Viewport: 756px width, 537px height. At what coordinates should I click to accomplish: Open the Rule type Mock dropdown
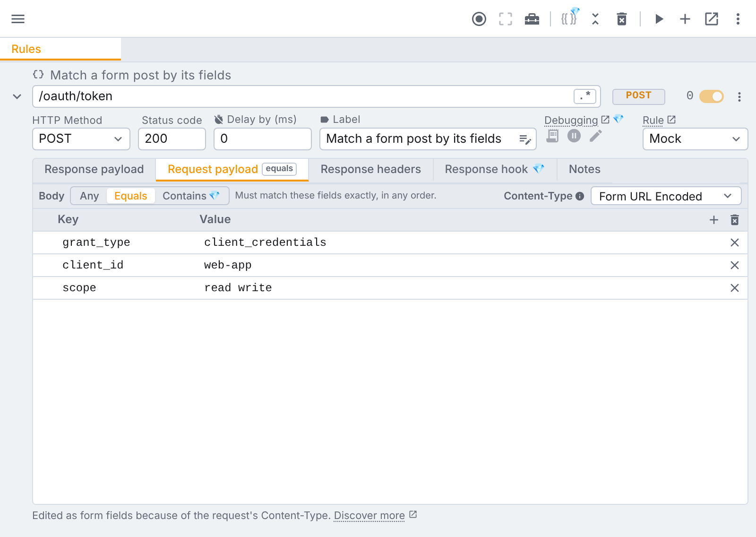coord(695,139)
